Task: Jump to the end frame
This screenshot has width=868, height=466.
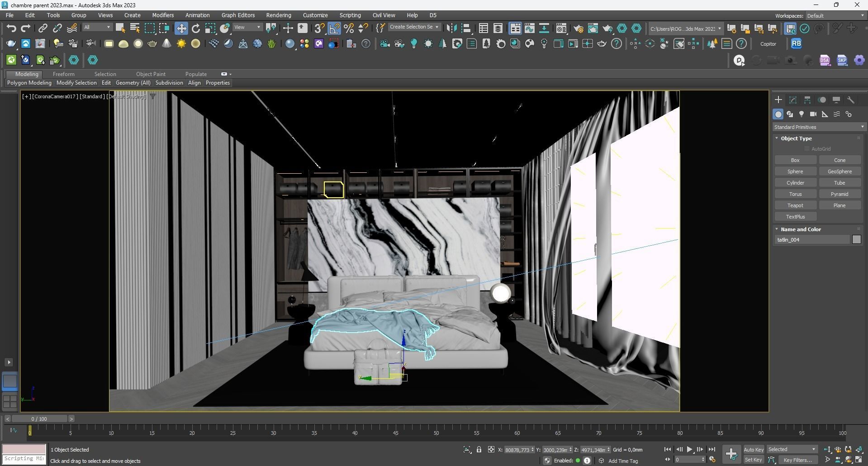Action: tap(711, 450)
